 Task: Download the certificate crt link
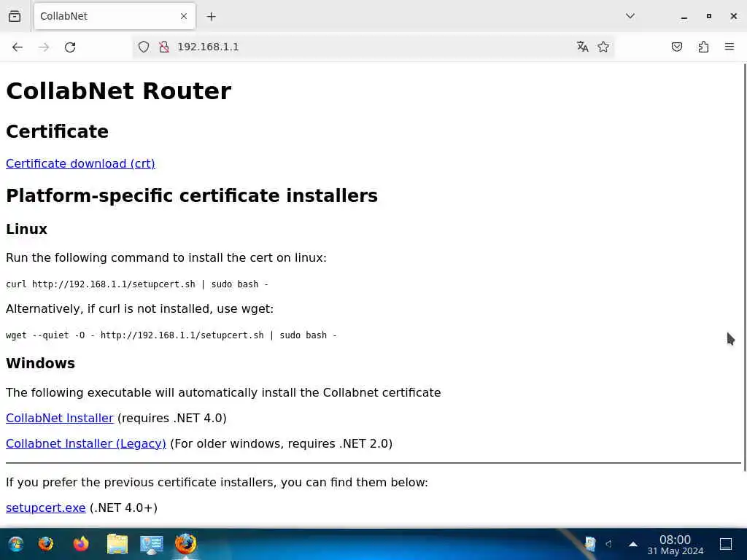(80, 163)
